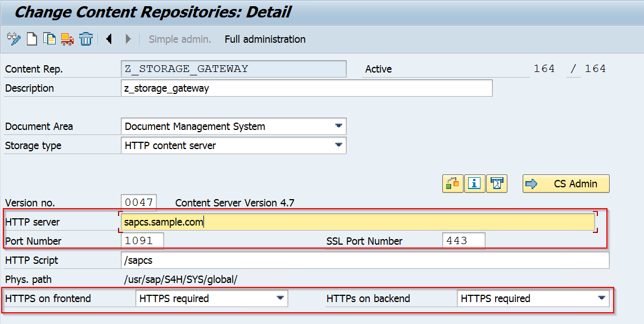Click the HTTPS on frontend label

(48, 299)
